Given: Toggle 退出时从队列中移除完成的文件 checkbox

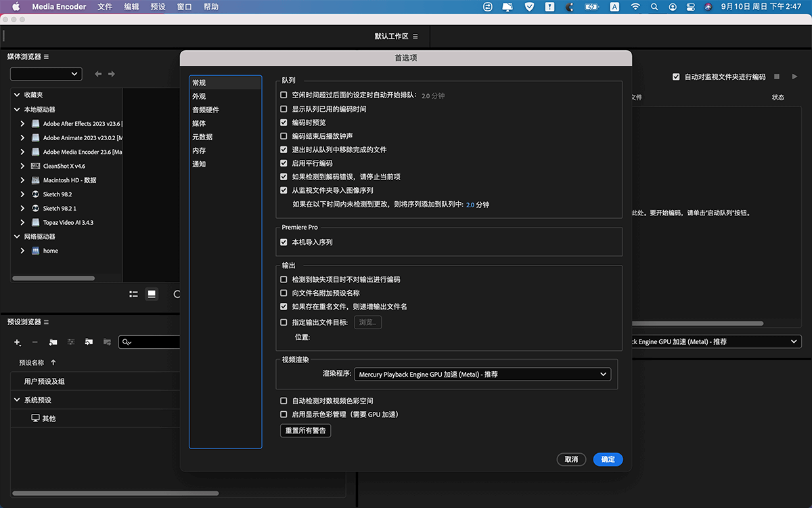Looking at the screenshot, I should pyautogui.click(x=284, y=150).
